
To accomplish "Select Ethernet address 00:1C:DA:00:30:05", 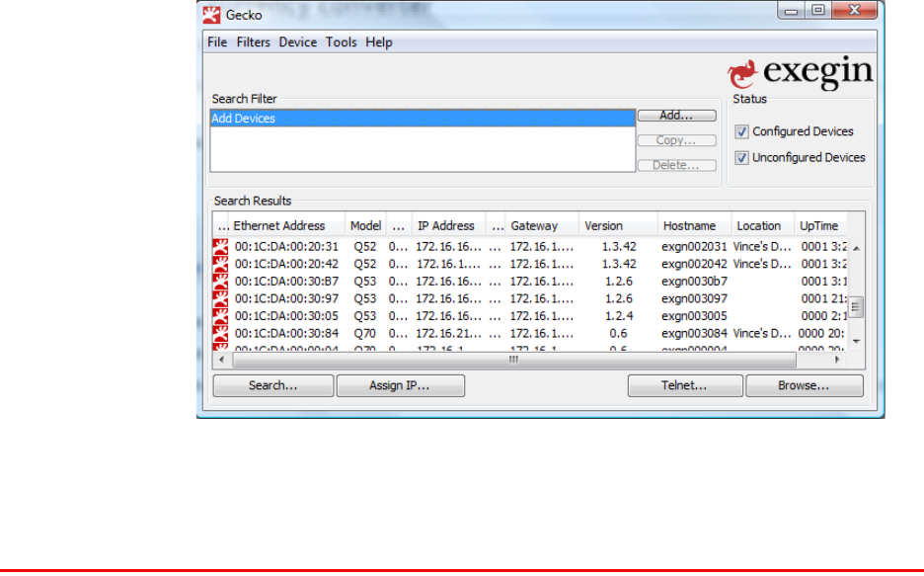I will pyautogui.click(x=286, y=316).
